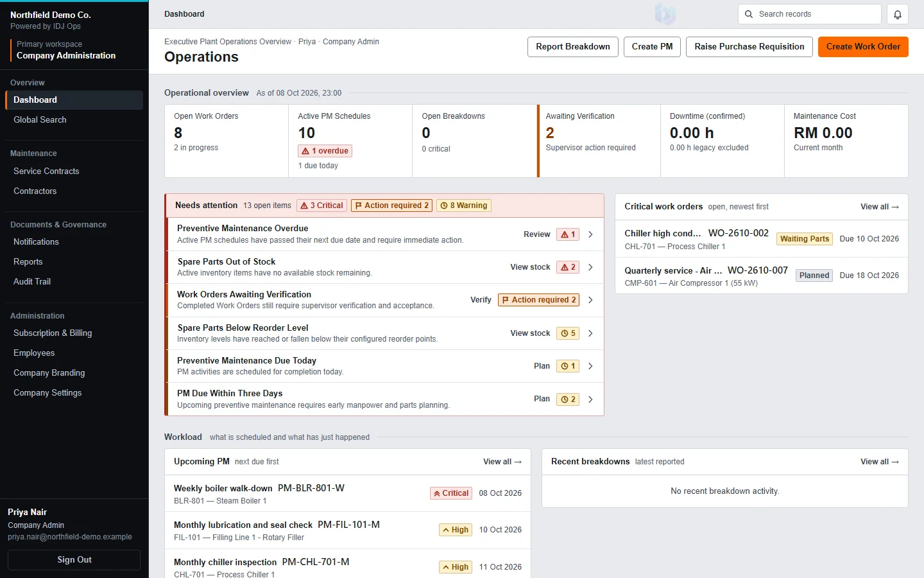Screen dimensions: 924x578
Task: Expand Preventive Maintenance Due Today chevron
Action: (590, 366)
